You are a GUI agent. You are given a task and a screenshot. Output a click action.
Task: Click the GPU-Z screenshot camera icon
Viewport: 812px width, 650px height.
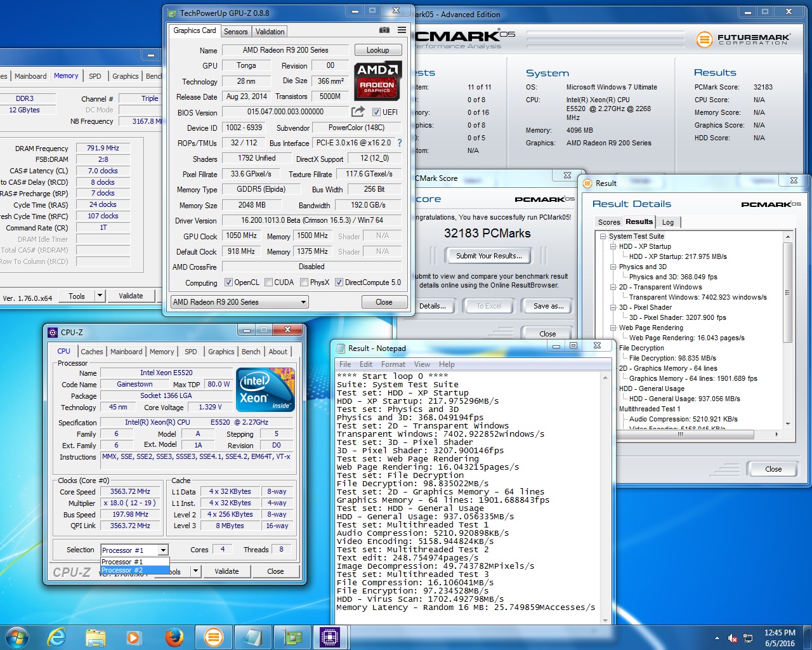(x=384, y=30)
